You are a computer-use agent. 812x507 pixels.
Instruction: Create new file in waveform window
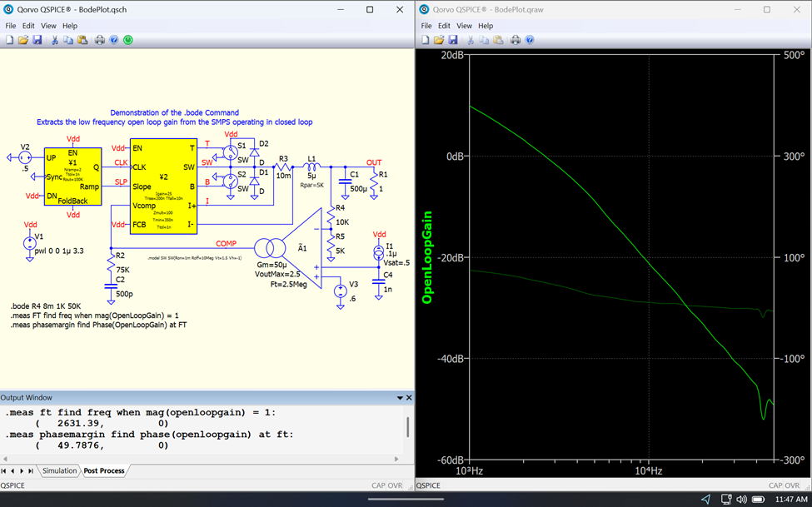(x=426, y=40)
